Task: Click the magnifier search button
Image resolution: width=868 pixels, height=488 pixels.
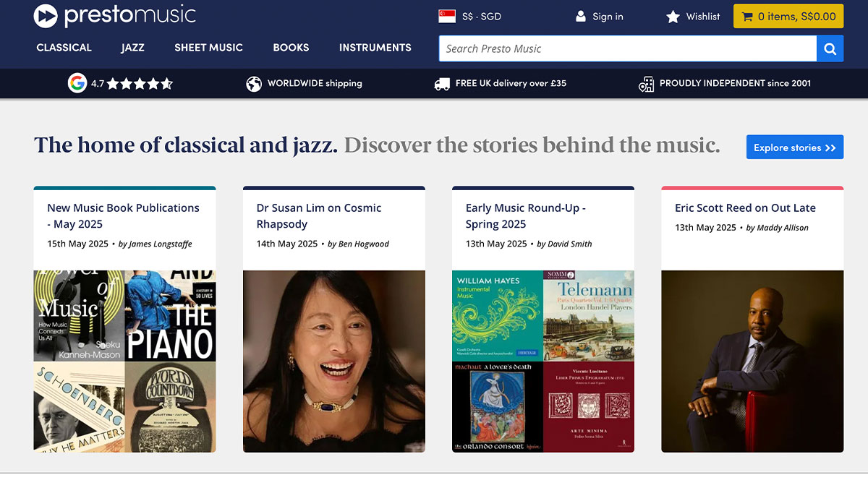Action: coord(830,48)
